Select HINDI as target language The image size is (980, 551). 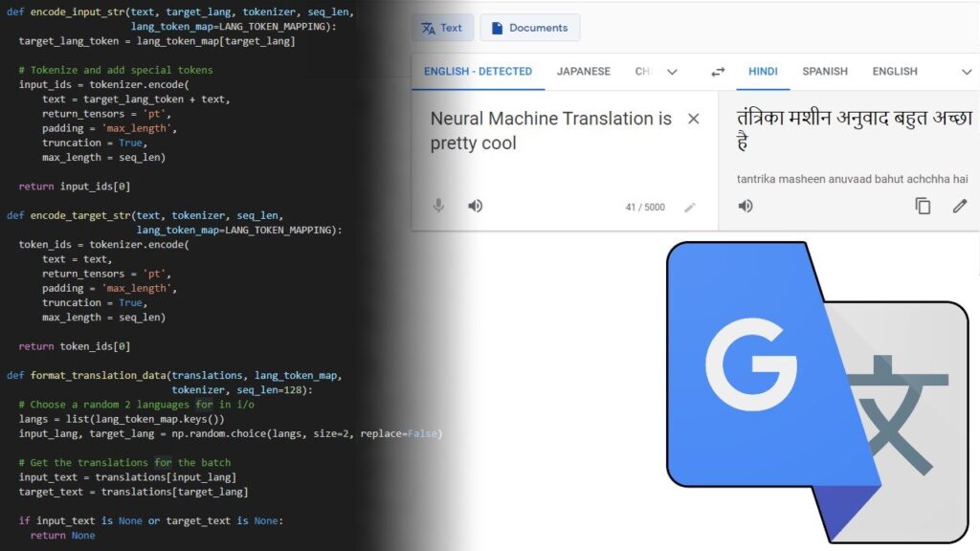[x=763, y=72]
